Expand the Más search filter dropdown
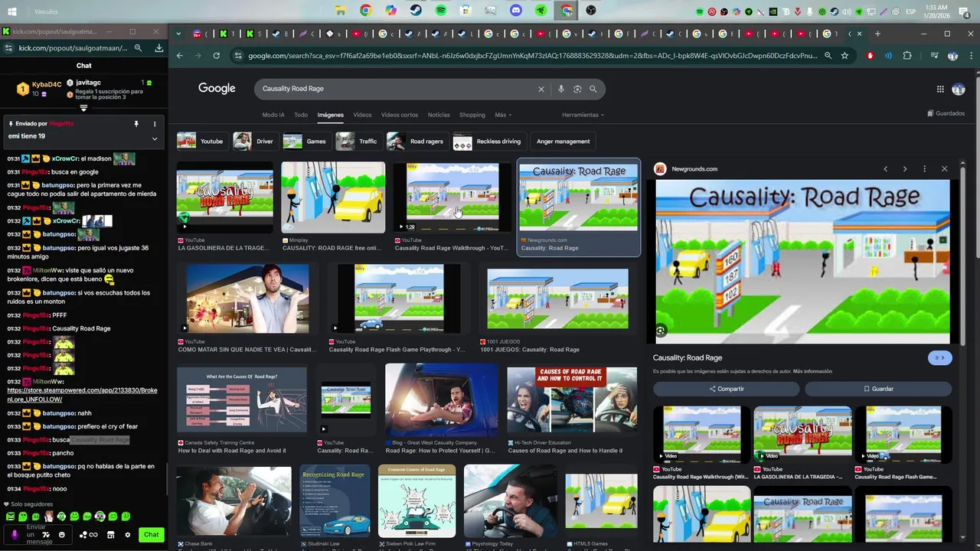980x551 pixels. 503,115
